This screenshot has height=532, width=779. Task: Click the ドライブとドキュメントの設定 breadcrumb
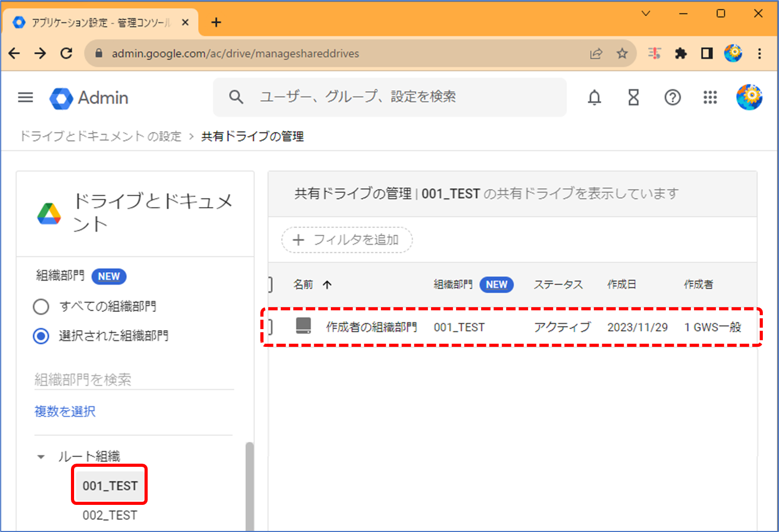(x=101, y=136)
